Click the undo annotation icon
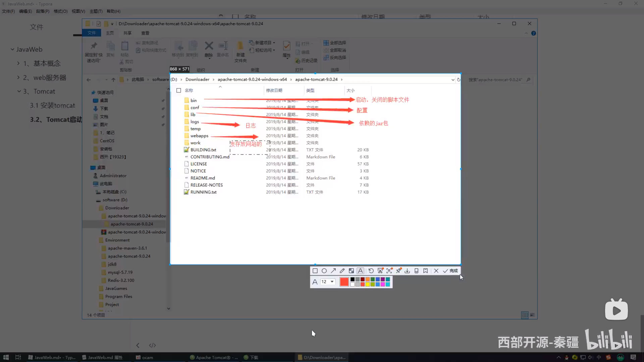The height and width of the screenshot is (362, 644). (371, 271)
